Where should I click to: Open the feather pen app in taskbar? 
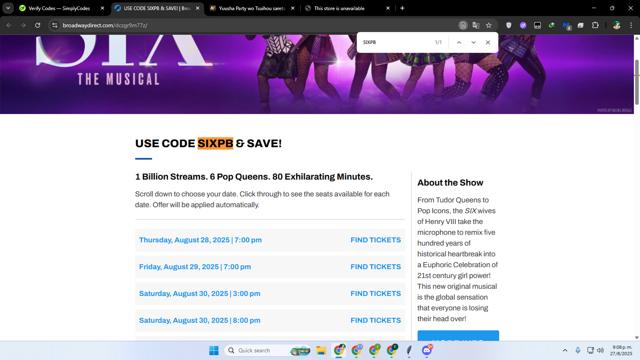409,350
